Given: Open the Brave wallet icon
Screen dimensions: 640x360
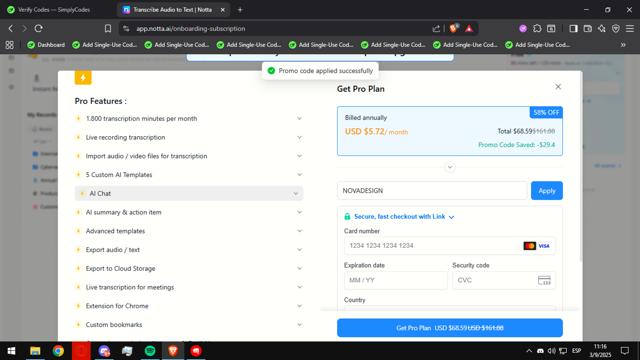Looking at the screenshot, I should coord(588,29).
